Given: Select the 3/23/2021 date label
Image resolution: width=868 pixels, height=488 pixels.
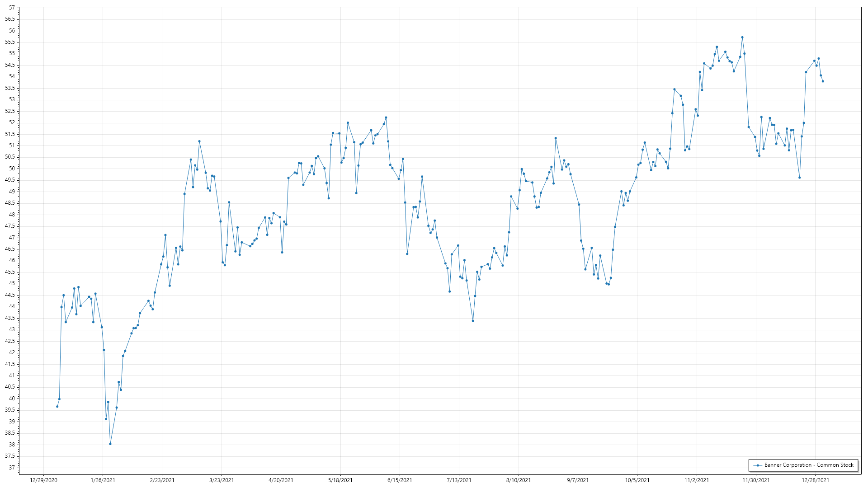Looking at the screenshot, I should click(x=222, y=480).
